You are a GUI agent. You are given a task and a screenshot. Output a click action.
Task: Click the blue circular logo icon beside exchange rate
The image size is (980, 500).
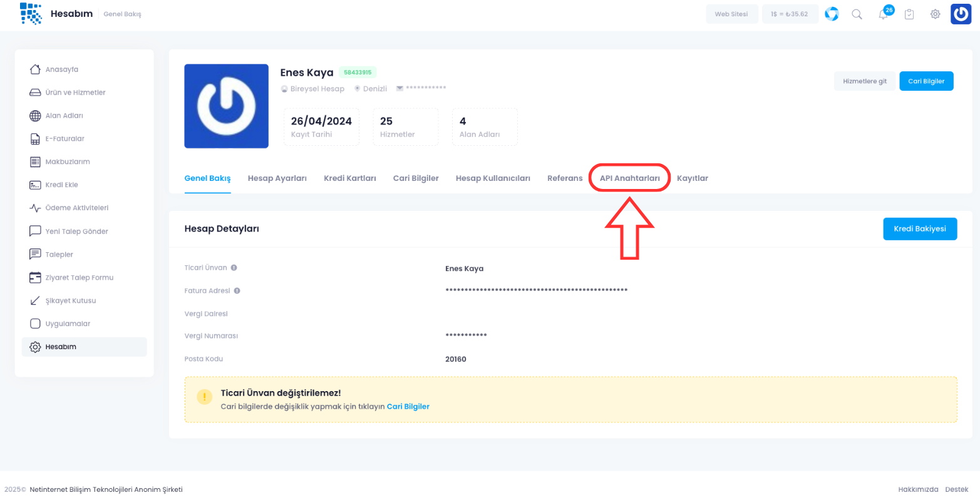tap(832, 14)
